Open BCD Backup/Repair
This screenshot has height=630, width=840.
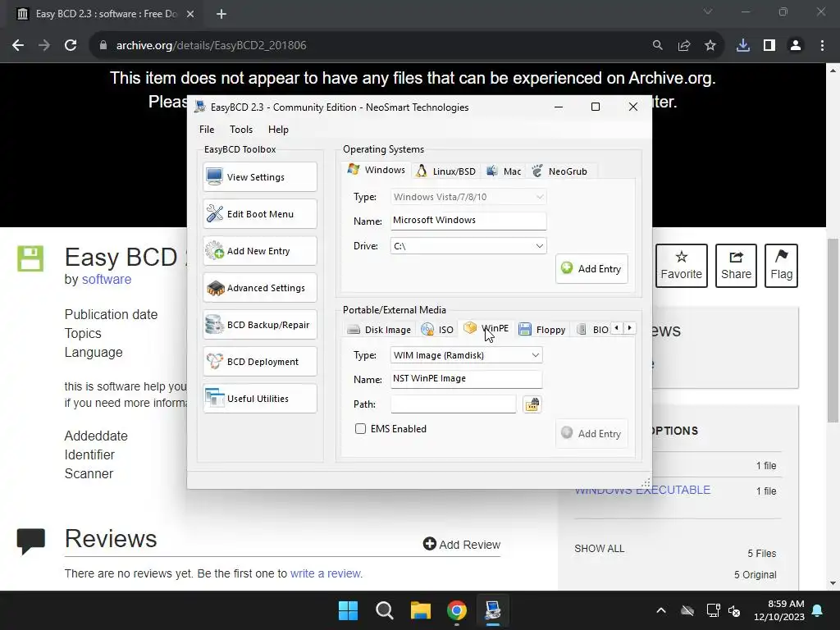click(260, 325)
